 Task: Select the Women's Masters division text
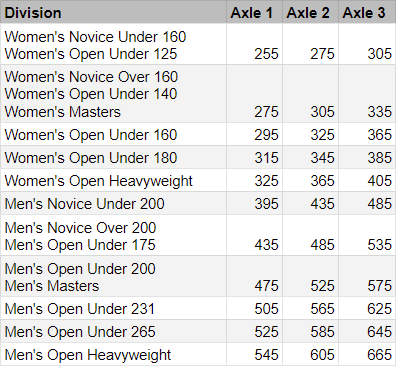[63, 112]
